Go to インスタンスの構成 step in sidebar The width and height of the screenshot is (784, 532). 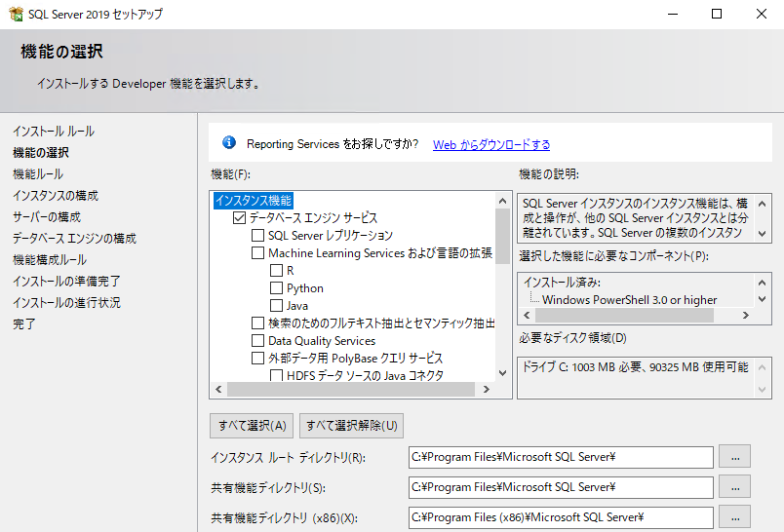(x=55, y=196)
